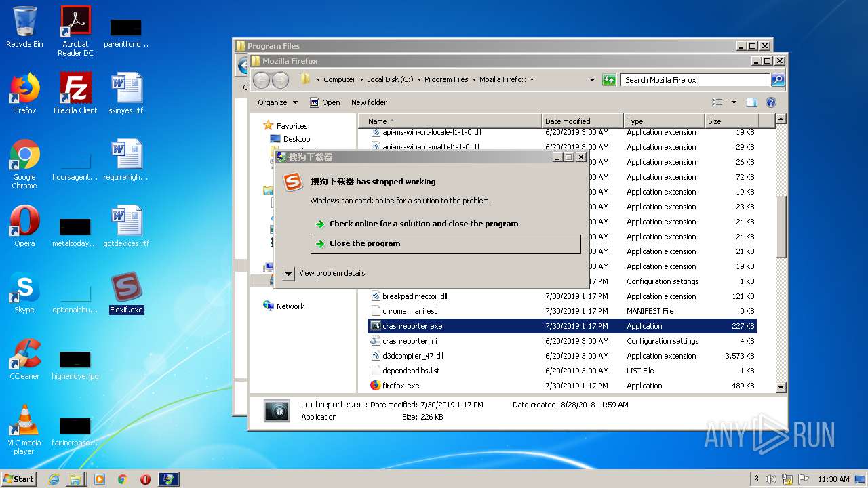This screenshot has width=868, height=488.
Task: Select the requirehigh rtf desktop file
Action: [126, 160]
